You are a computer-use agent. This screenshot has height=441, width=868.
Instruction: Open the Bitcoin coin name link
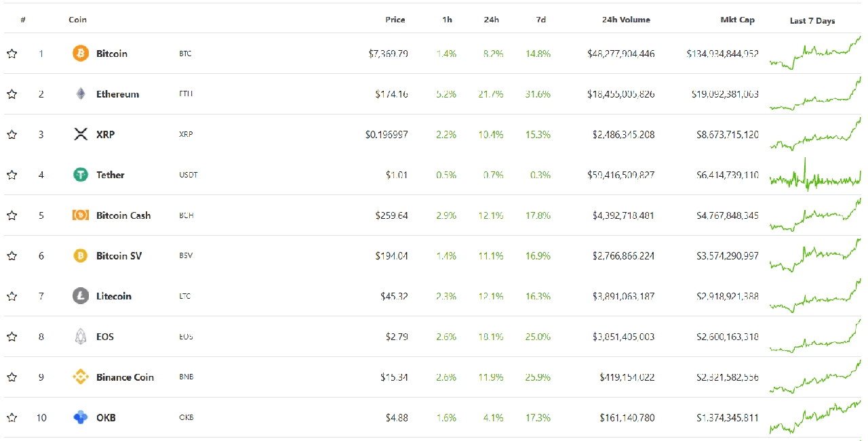112,54
